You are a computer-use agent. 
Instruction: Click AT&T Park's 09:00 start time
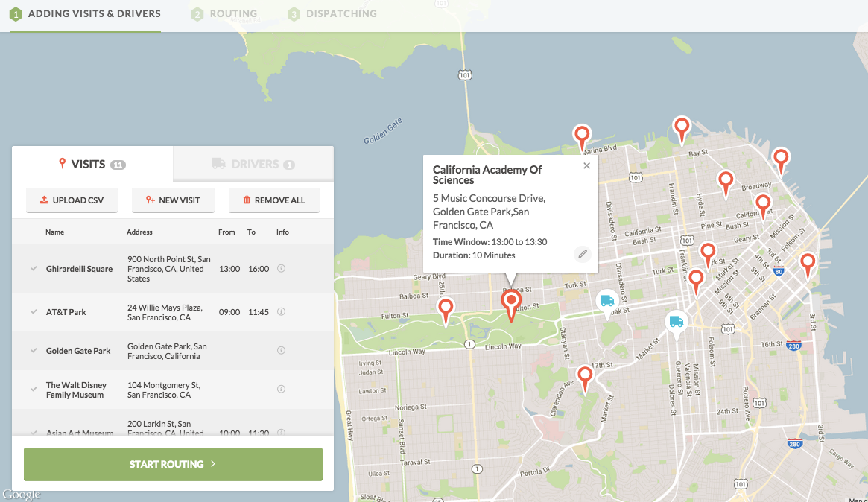229,312
